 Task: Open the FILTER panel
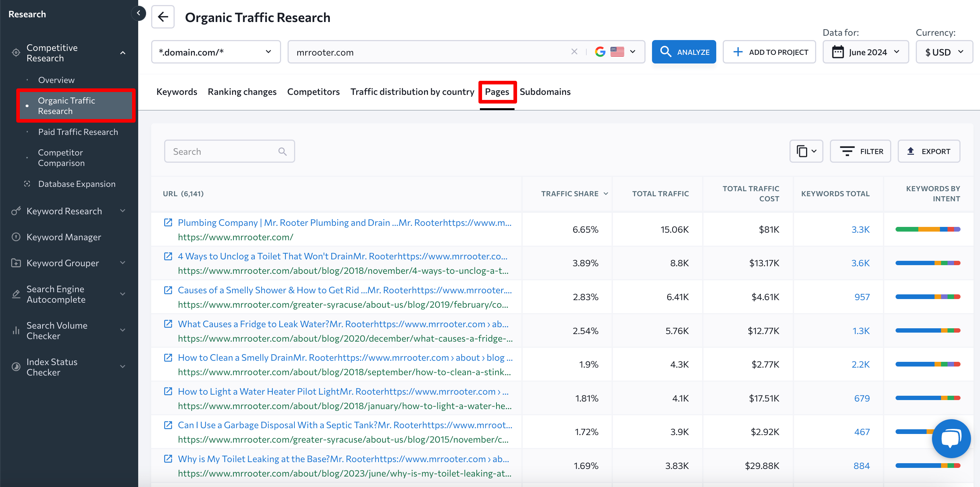(x=860, y=152)
